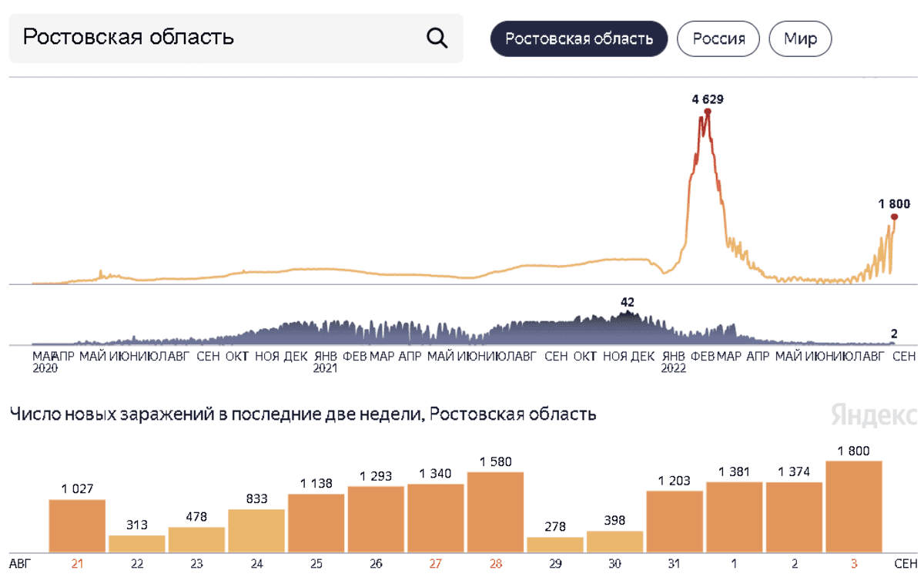Switch to the Россия tab
Screen dimensions: 924x577
tap(718, 39)
